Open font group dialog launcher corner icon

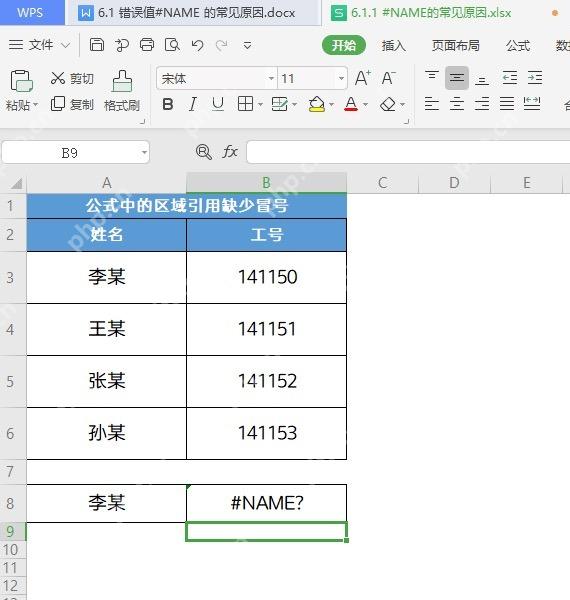pos(407,122)
